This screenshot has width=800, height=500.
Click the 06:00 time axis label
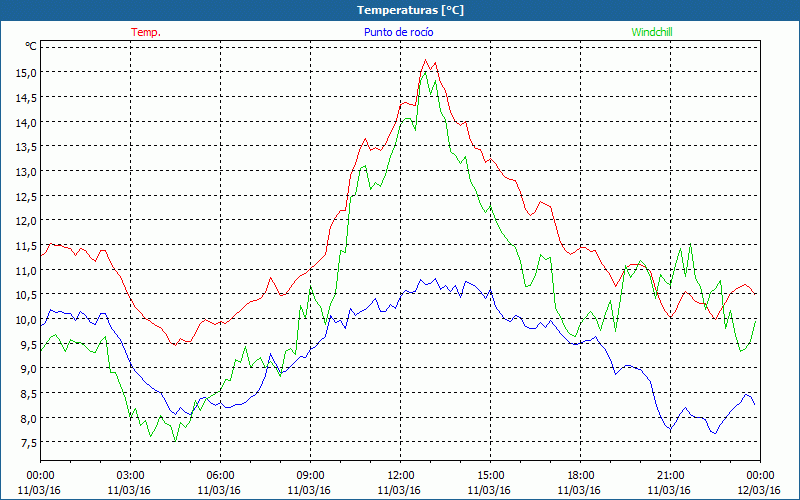click(220, 476)
